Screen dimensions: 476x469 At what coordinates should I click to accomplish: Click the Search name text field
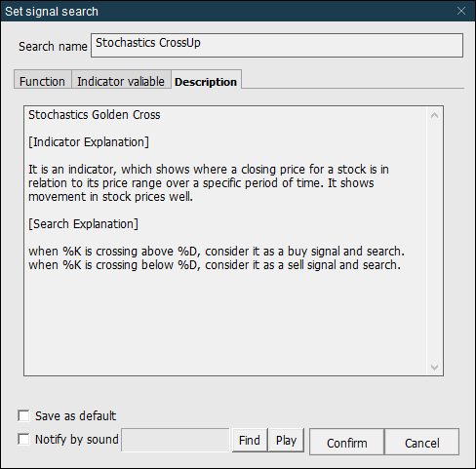[x=277, y=45]
